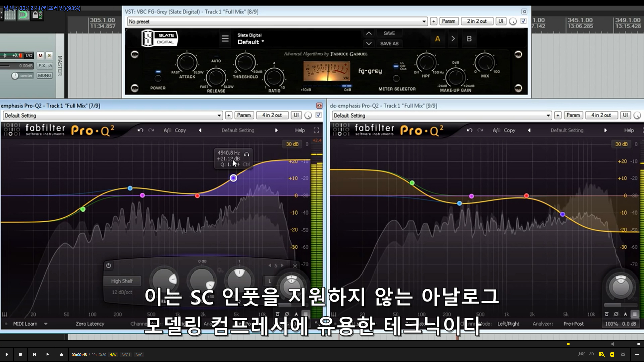Click SAVE AS in the Slate plugin
Image resolution: width=644 pixels, height=362 pixels.
click(x=389, y=43)
